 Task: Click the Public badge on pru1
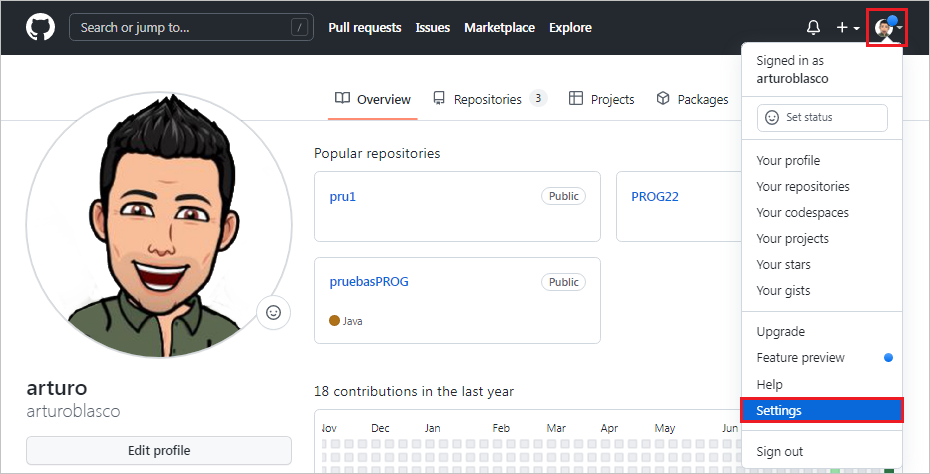563,196
